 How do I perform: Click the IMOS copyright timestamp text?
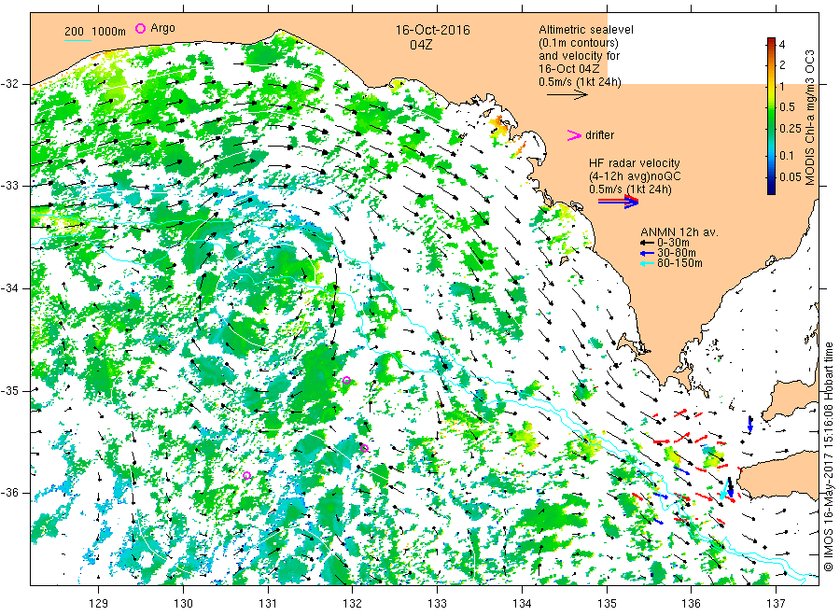click(828, 457)
